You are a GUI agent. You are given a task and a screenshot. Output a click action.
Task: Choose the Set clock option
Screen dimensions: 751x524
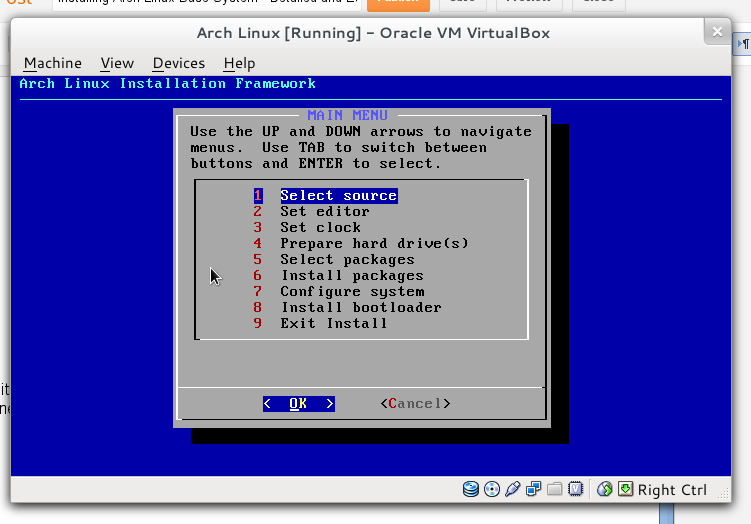307,227
